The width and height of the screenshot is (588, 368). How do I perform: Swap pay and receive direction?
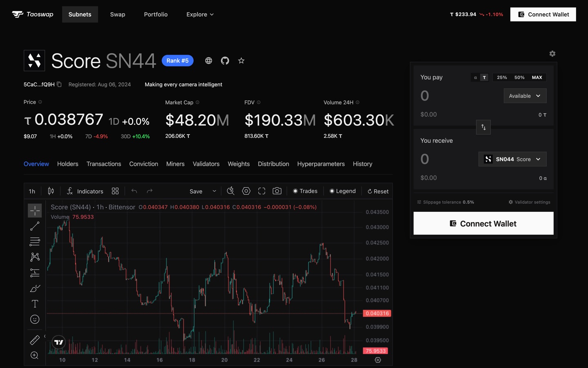(x=483, y=127)
